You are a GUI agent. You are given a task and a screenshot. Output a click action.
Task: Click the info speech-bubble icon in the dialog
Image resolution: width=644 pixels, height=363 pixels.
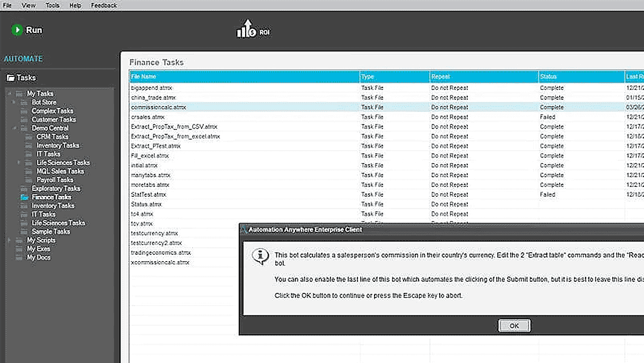coord(259,257)
